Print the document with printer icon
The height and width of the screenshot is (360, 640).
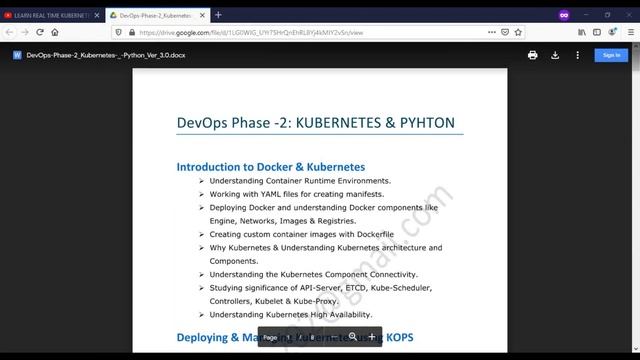[532, 55]
